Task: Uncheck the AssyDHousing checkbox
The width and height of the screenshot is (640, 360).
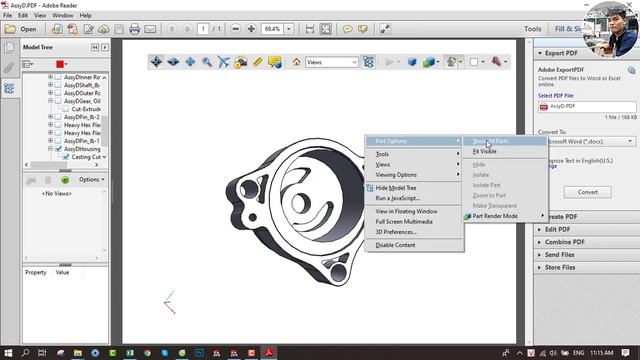Action: point(58,149)
